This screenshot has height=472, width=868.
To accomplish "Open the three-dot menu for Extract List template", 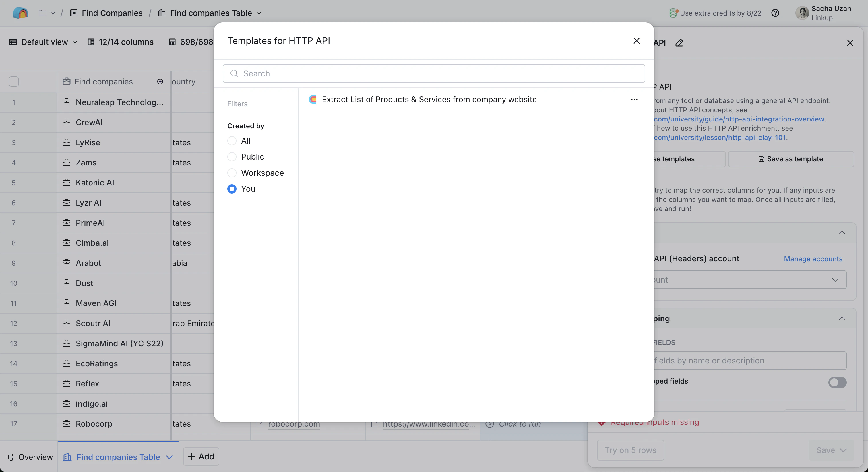I will point(634,99).
